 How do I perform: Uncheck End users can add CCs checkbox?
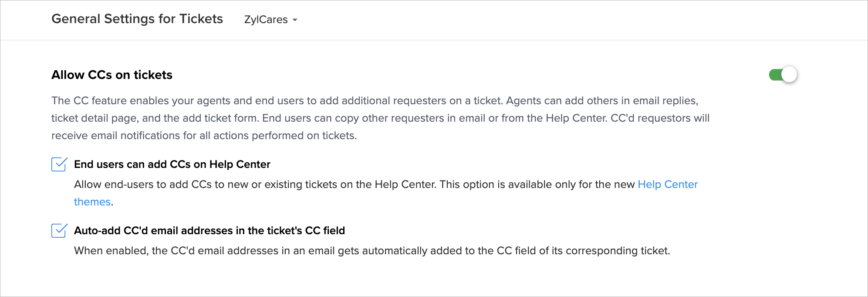(58, 164)
